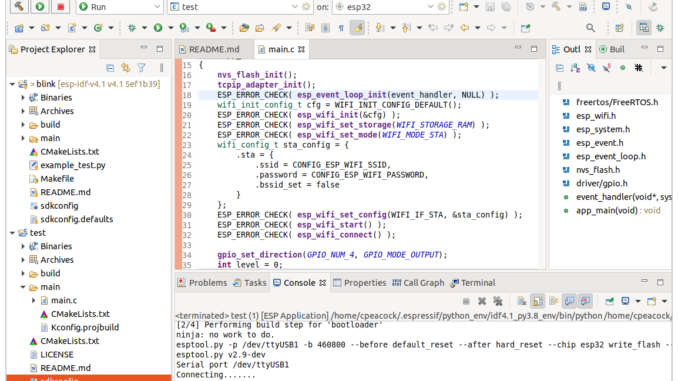678x381 pixels.
Task: Edit launch target gear next to esp32
Action: tap(441, 6)
